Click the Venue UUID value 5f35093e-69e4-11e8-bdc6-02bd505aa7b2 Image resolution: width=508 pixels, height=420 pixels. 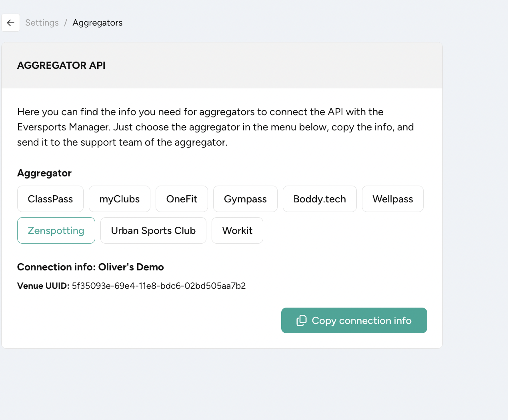[x=159, y=286]
